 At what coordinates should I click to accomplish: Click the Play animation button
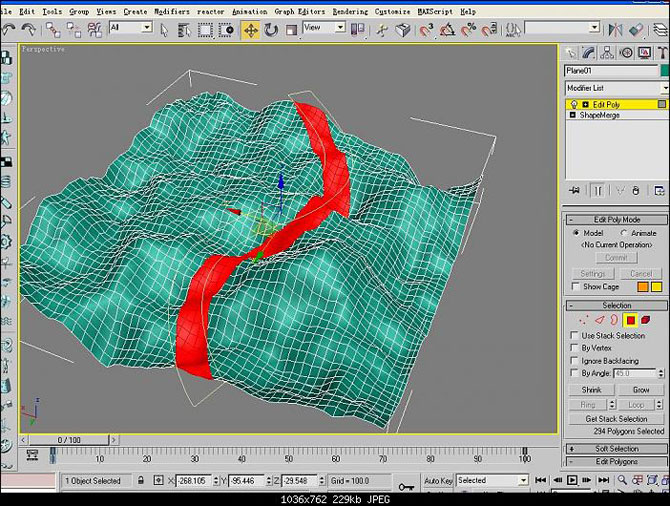(572, 480)
